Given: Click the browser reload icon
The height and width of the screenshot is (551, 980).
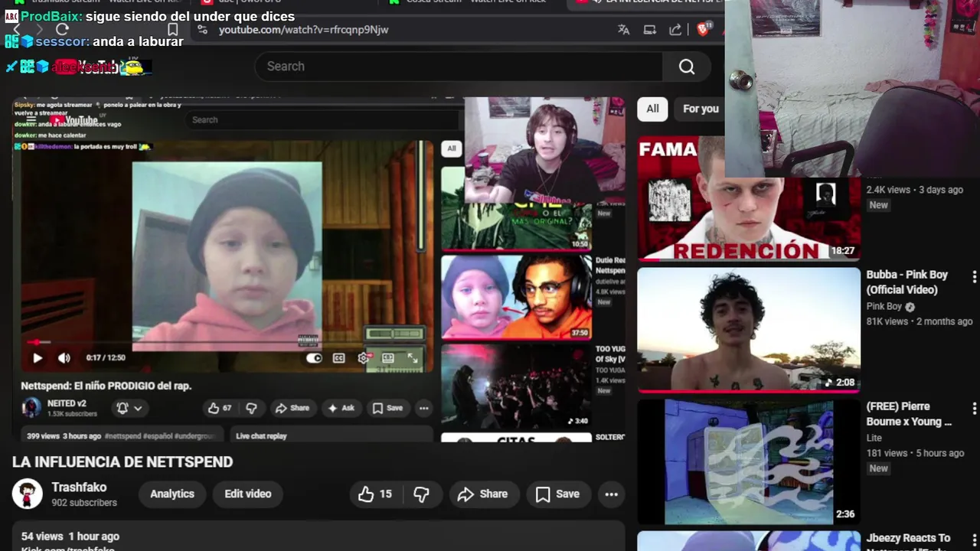Looking at the screenshot, I should click(x=63, y=29).
